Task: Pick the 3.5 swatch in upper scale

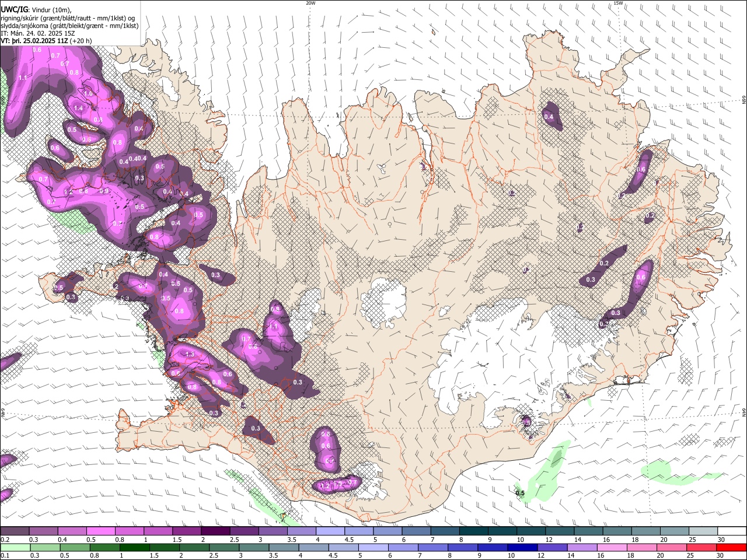Action: point(301,531)
